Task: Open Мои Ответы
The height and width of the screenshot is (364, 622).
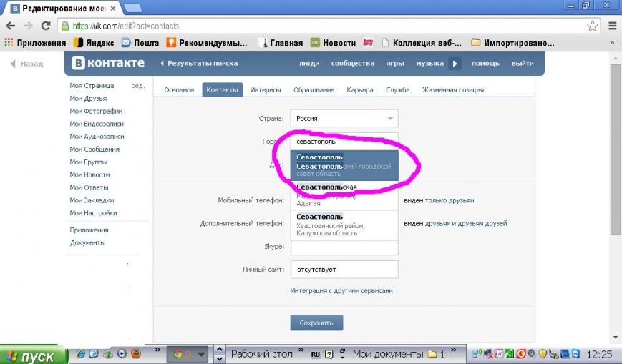Action: click(x=89, y=187)
